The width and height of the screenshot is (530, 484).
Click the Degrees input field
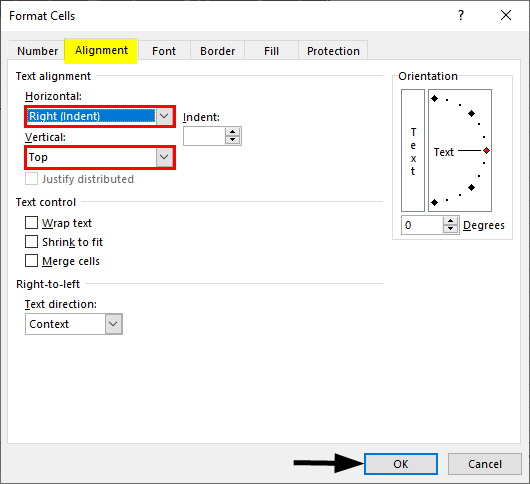[422, 225]
